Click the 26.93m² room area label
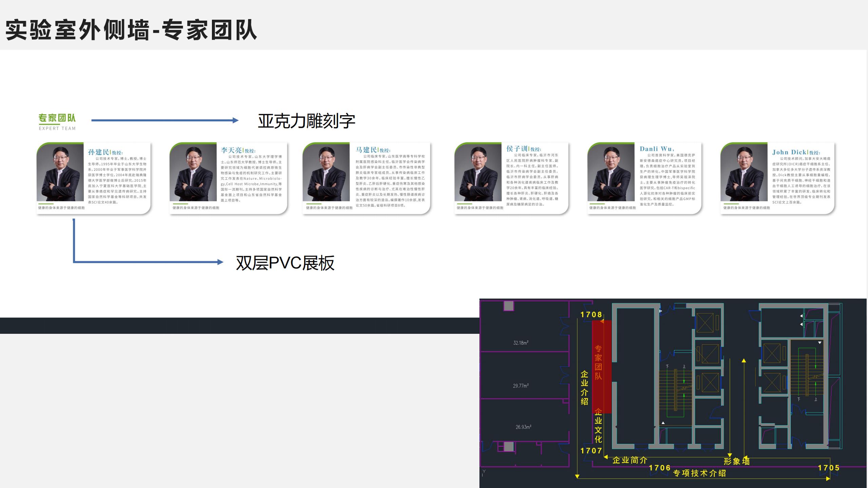Screen dimensions: 868x488 (x=523, y=427)
